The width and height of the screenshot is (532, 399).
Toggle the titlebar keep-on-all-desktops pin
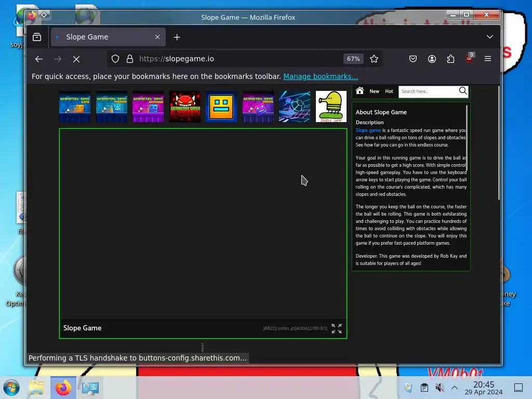pos(44,15)
